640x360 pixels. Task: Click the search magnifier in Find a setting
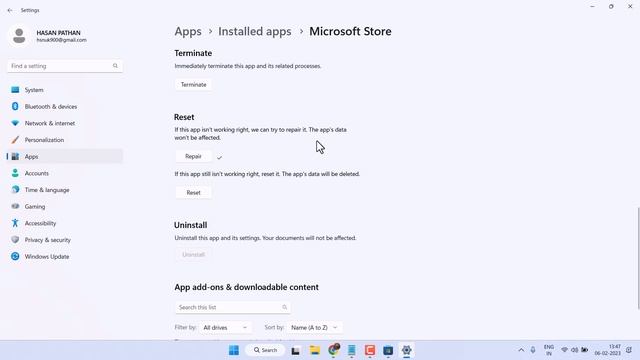(116, 66)
